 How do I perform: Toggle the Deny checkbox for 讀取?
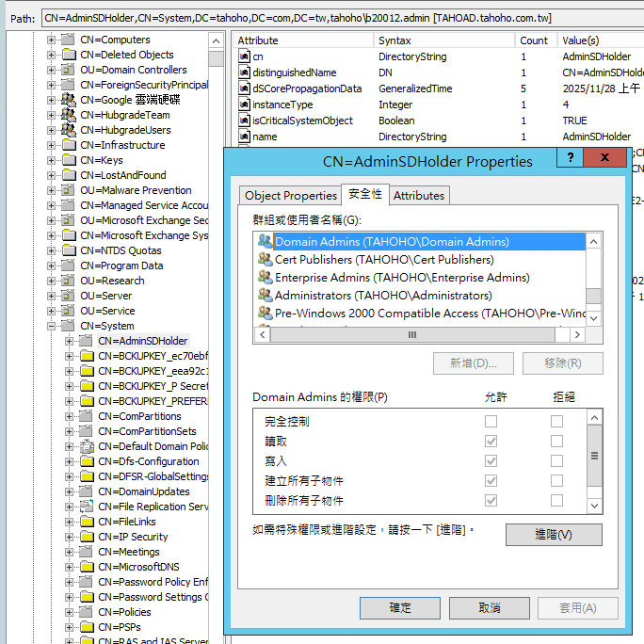[x=556, y=441]
